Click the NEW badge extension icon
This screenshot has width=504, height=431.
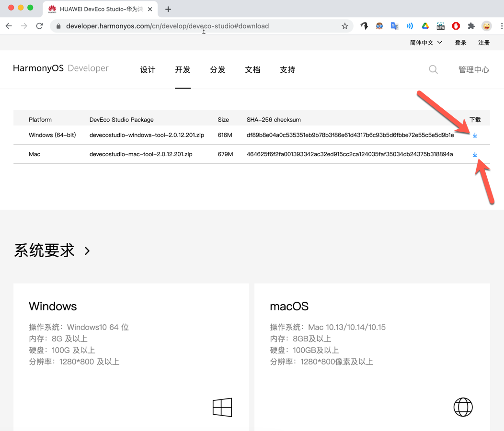441,26
